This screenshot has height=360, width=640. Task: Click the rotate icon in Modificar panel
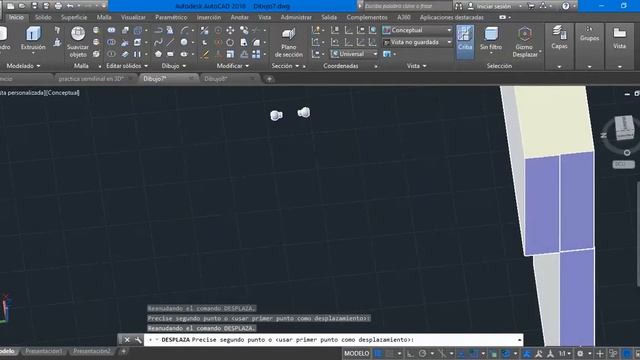coord(230,42)
